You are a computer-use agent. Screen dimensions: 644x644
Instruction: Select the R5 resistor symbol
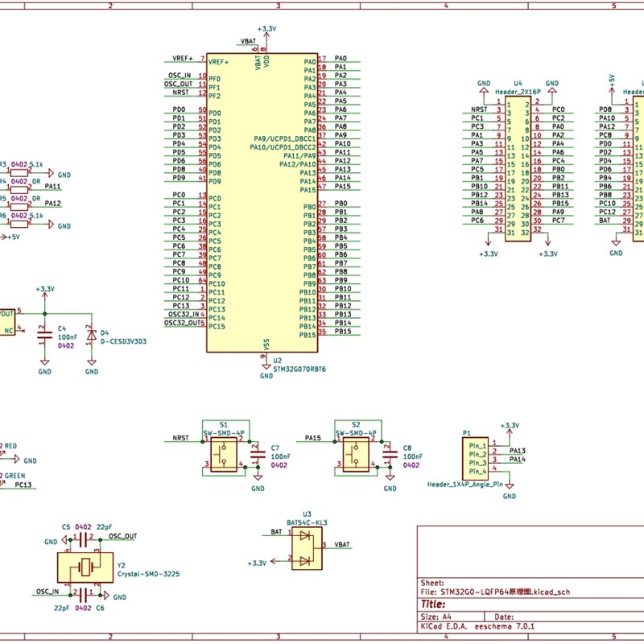click(x=19, y=207)
